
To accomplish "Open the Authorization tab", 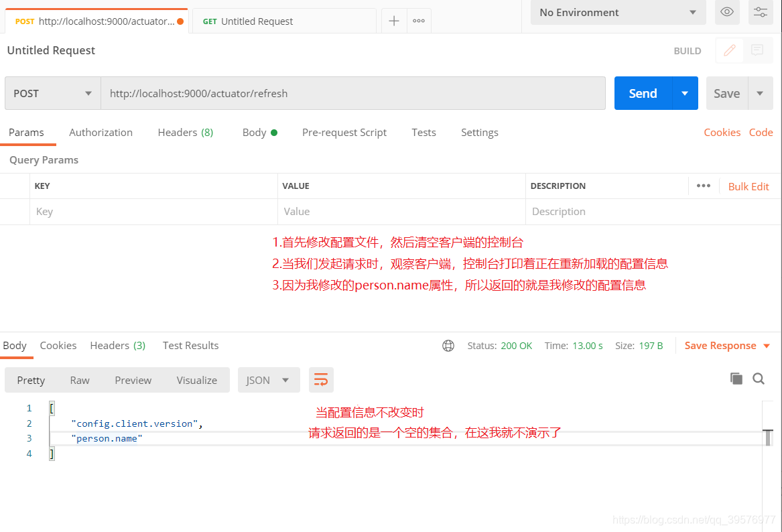I will [x=101, y=133].
